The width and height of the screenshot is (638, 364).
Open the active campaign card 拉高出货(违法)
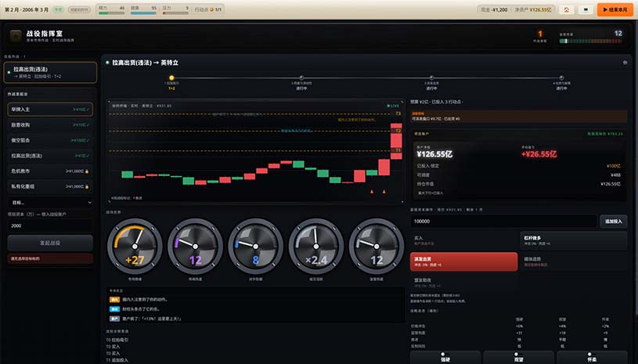50,72
